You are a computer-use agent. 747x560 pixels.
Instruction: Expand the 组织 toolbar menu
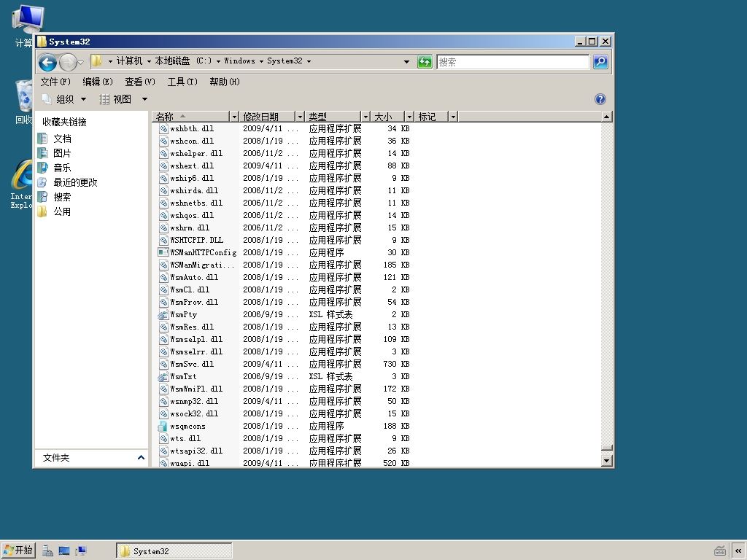[x=64, y=99]
